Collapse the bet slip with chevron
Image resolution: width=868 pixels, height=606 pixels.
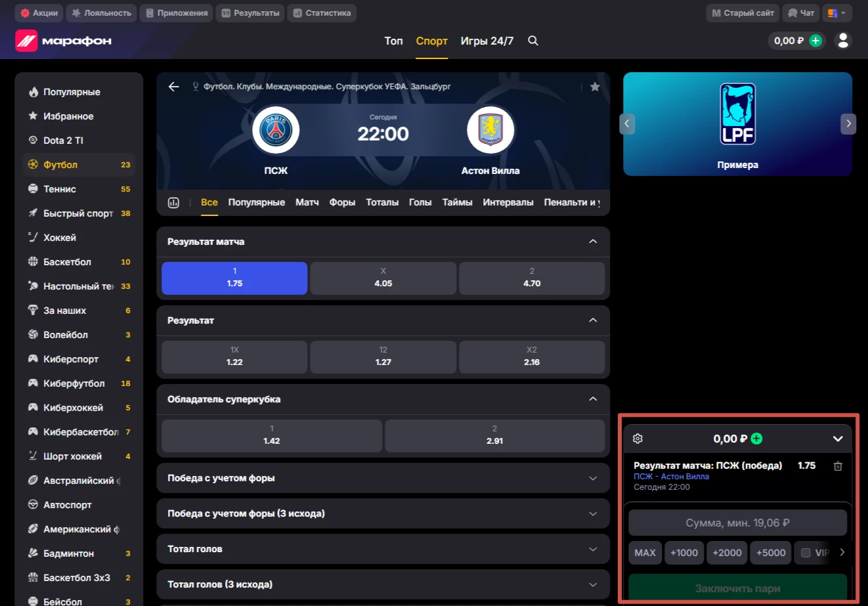tap(838, 439)
